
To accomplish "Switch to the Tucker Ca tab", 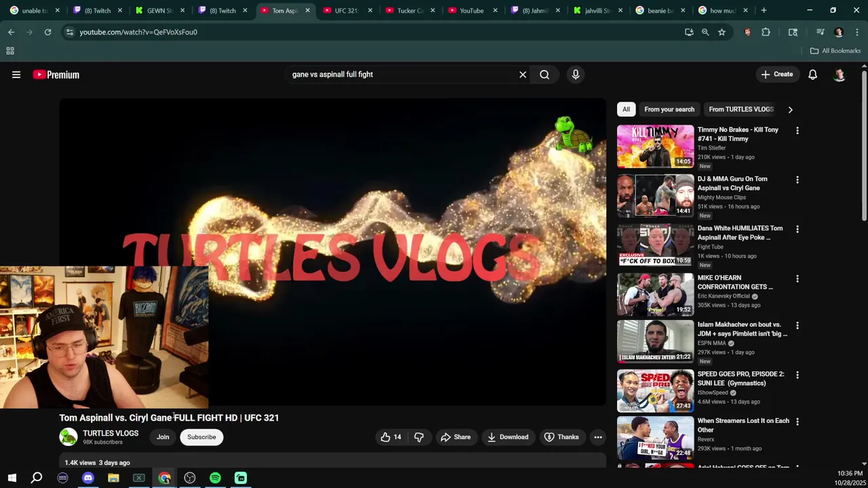I will coord(410,10).
